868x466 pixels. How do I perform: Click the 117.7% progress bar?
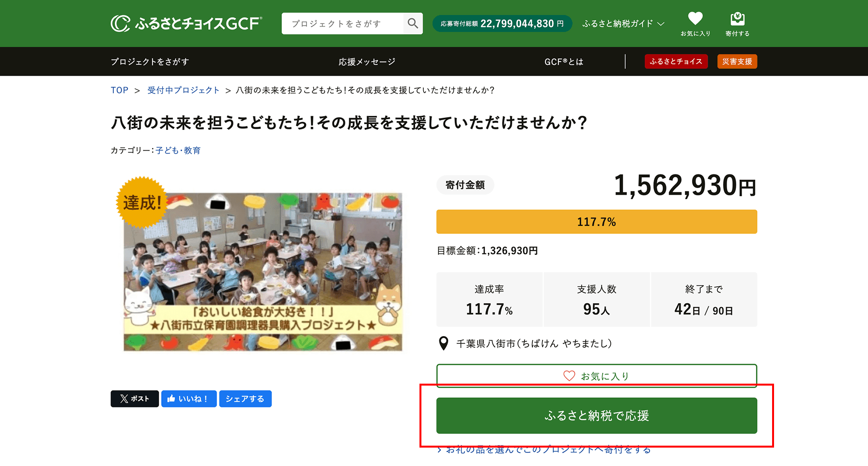596,221
